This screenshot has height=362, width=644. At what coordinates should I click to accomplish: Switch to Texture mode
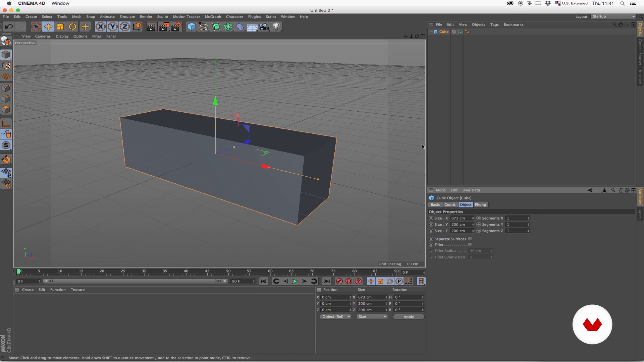(6, 66)
